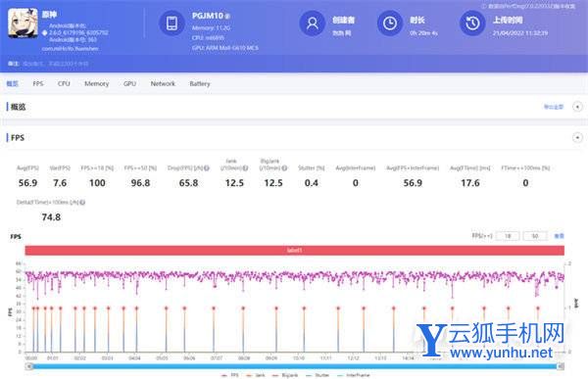588x379 pixels.
Task: Collapse the FPS section with round arrow
Action: pos(577,137)
